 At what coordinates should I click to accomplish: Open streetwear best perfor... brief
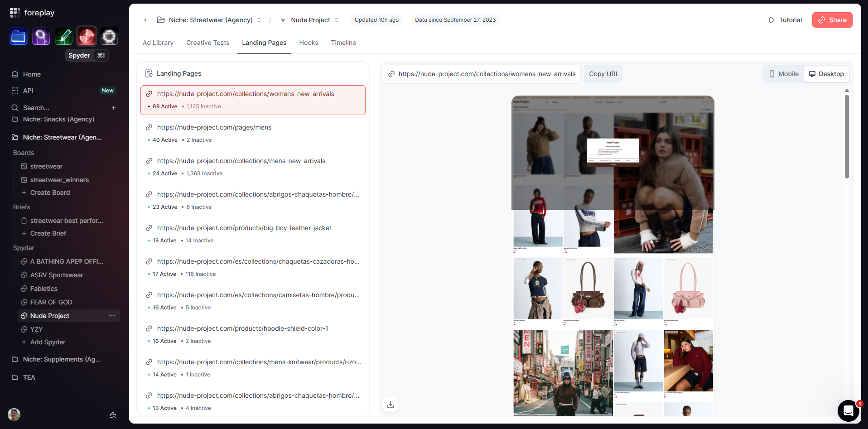[67, 221]
